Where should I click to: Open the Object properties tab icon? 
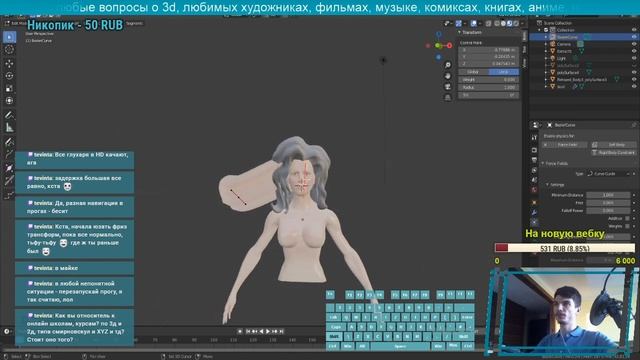coord(534,202)
